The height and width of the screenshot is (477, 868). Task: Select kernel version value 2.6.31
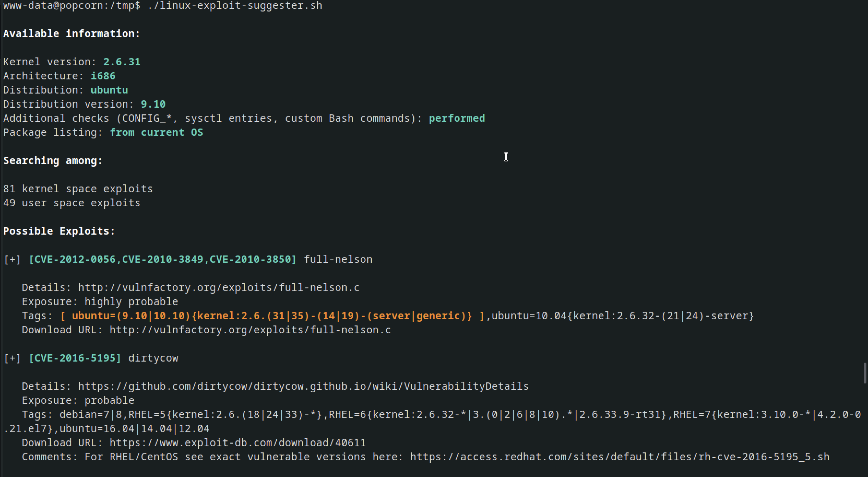(122, 62)
